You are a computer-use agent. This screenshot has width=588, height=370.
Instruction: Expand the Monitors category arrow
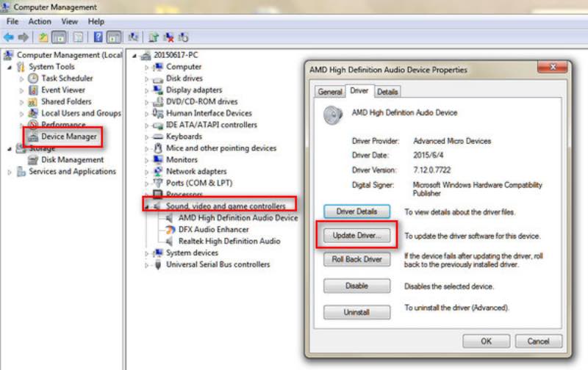[x=146, y=160]
